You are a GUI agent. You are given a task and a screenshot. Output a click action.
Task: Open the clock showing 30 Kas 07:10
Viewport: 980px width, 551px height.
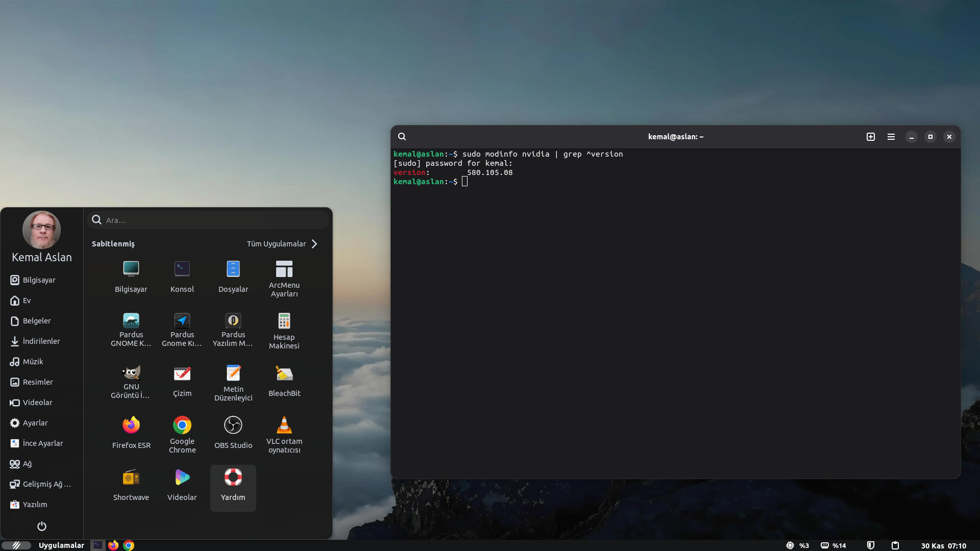click(943, 545)
